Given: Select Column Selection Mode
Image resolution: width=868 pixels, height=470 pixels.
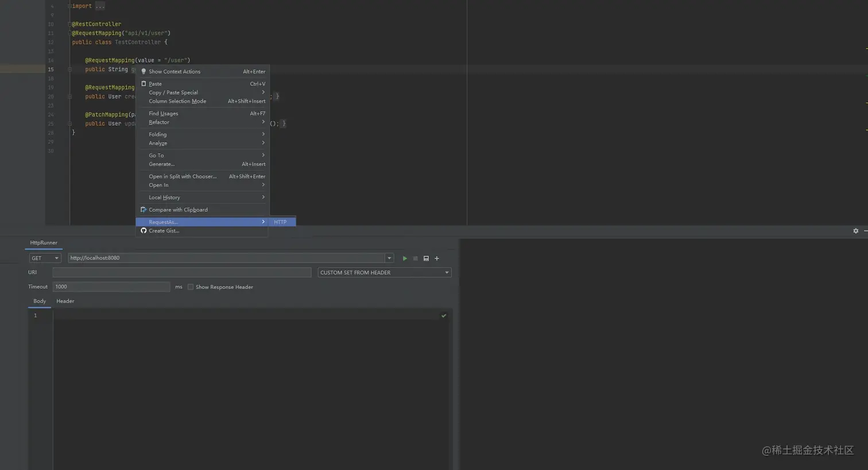Looking at the screenshot, I should [202, 101].
